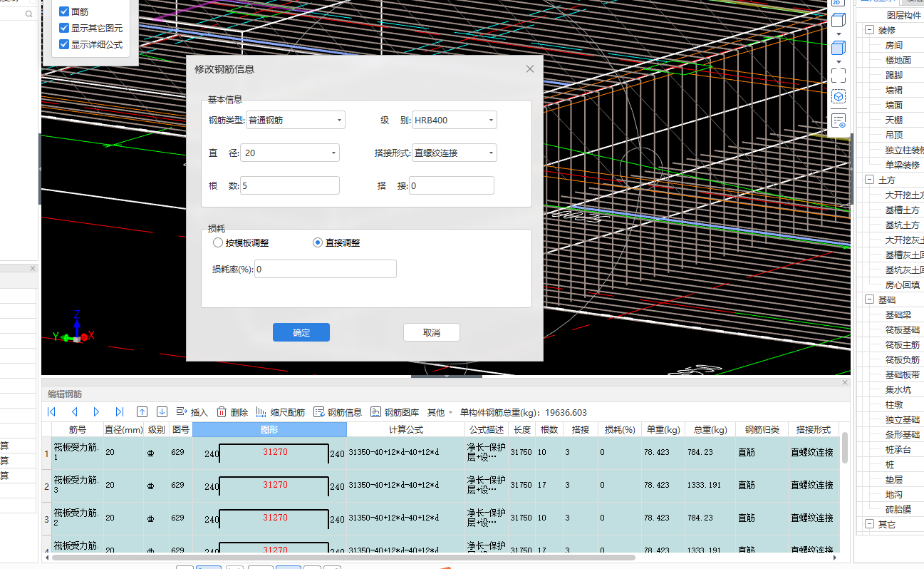Click horizontal scrollbar of rebar table
The width and height of the screenshot is (924, 569).
(x=343, y=558)
